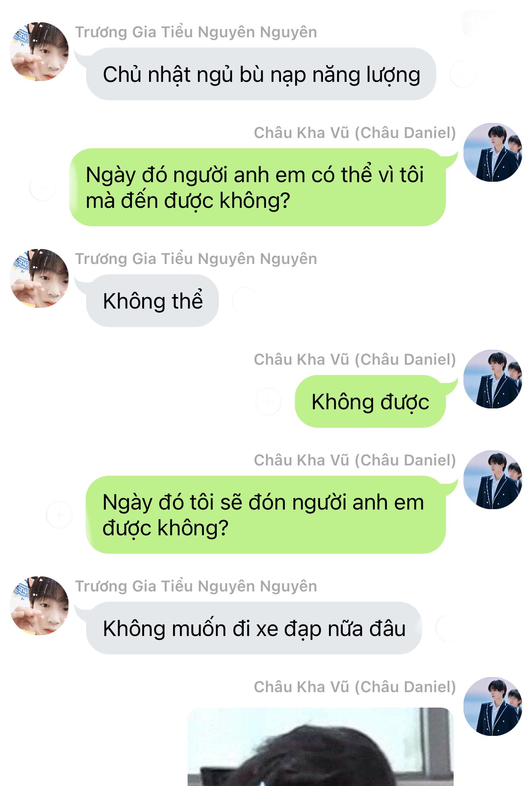Open the photo message thumbnail at bottom
This screenshot has width=532, height=786.
coord(320,747)
